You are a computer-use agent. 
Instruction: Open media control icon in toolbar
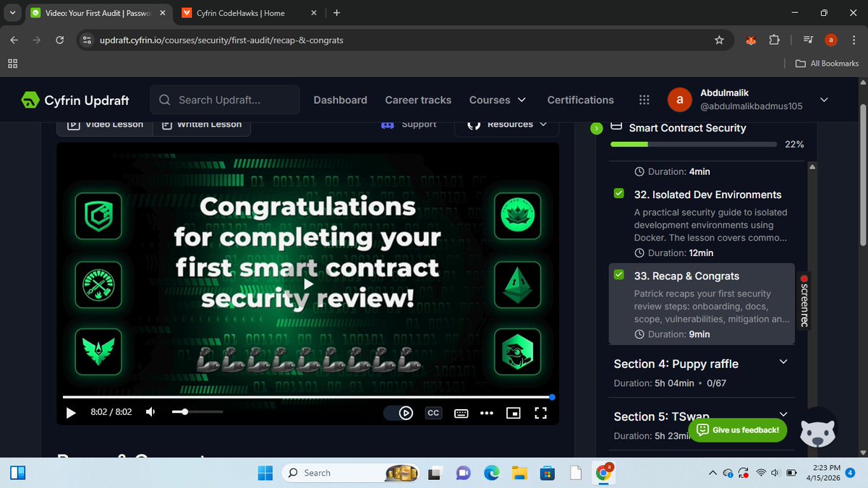pyautogui.click(x=809, y=40)
